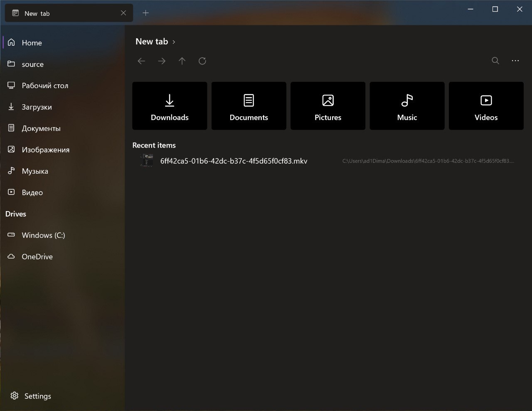Click the Recent items heading

[154, 145]
